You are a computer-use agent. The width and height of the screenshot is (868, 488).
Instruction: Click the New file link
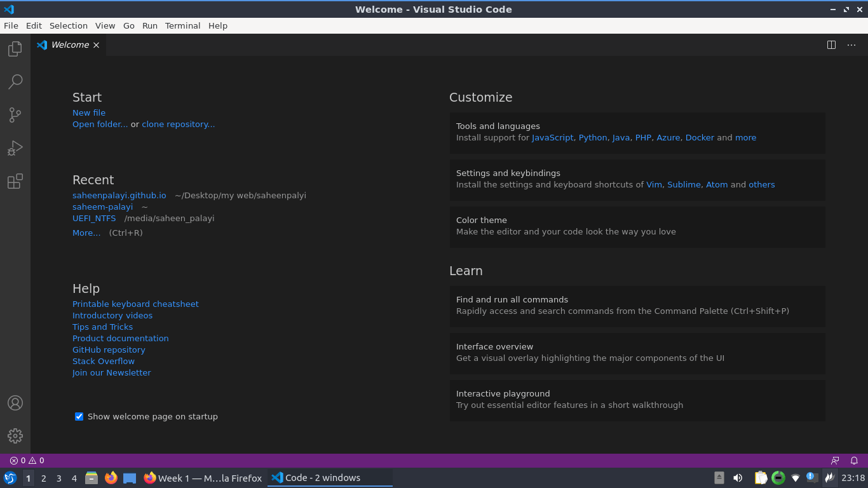click(x=89, y=112)
